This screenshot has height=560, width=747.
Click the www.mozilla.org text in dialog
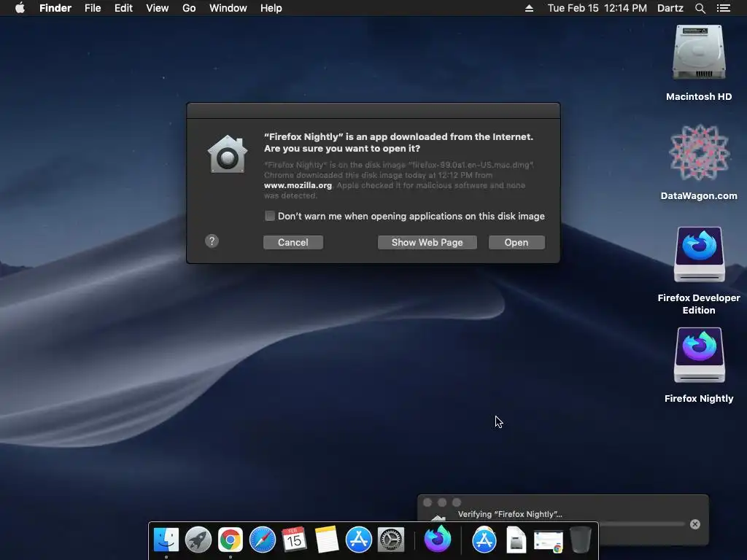pyautogui.click(x=298, y=185)
